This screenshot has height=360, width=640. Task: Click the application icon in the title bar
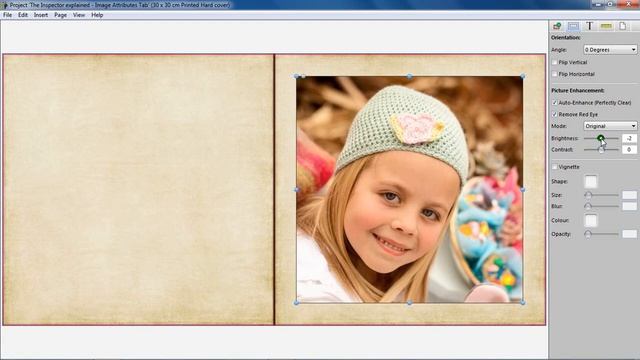point(4,5)
